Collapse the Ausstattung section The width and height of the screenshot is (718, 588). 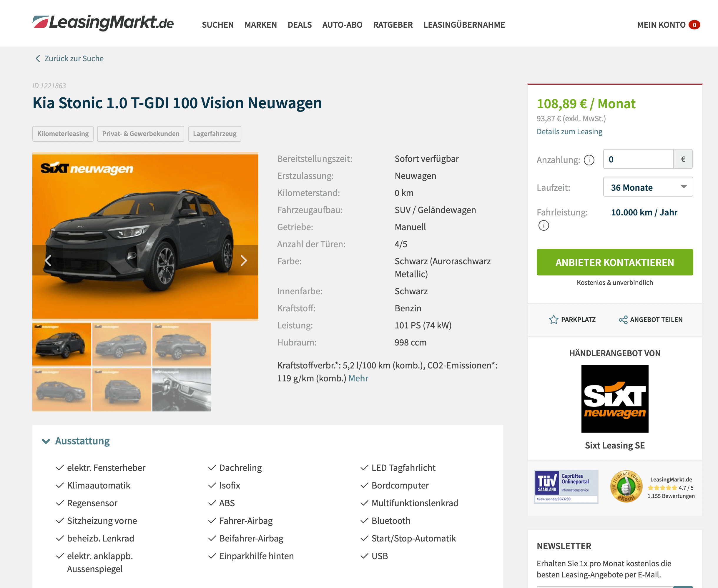coord(76,441)
